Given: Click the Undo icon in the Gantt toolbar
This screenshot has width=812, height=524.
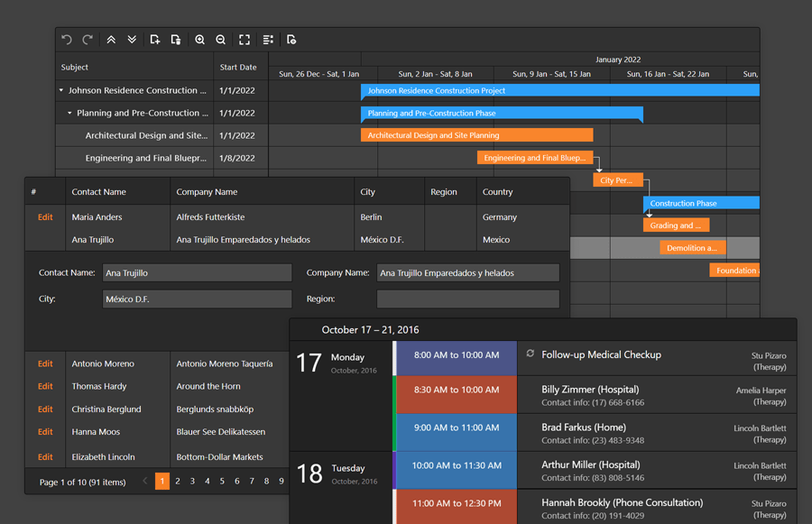Looking at the screenshot, I should 66,40.
